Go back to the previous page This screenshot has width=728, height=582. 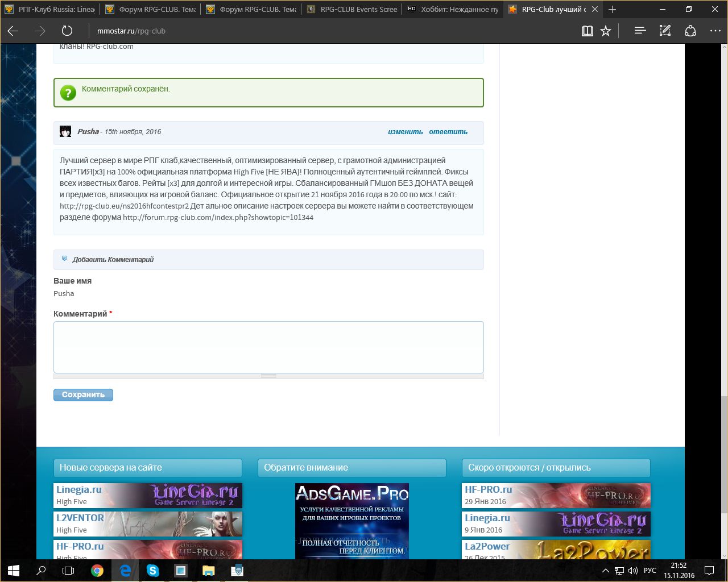pyautogui.click(x=13, y=31)
